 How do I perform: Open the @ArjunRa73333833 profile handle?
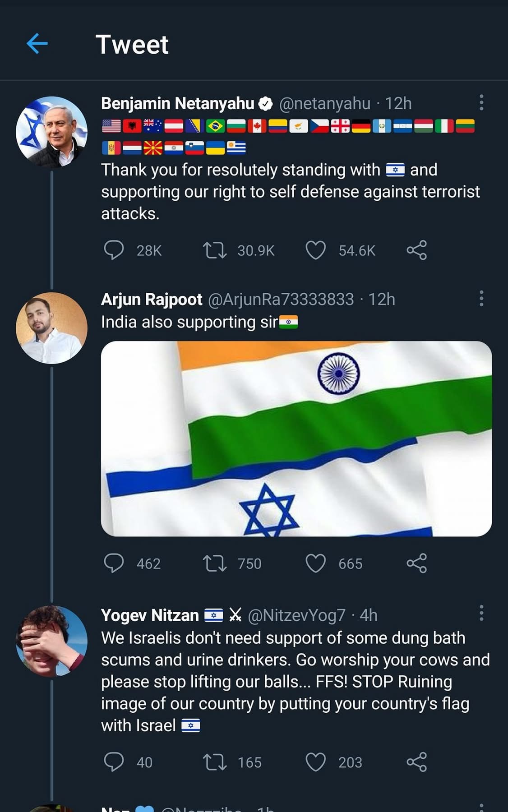281,300
